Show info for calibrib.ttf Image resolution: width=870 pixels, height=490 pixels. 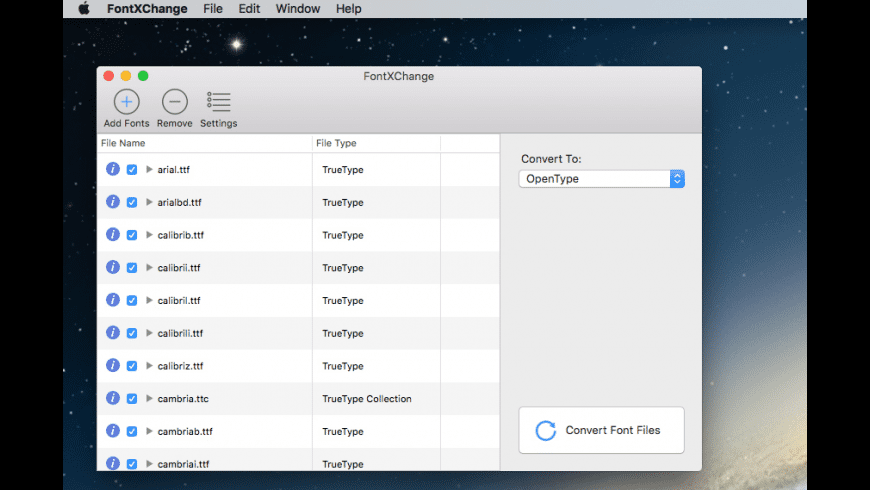(113, 235)
